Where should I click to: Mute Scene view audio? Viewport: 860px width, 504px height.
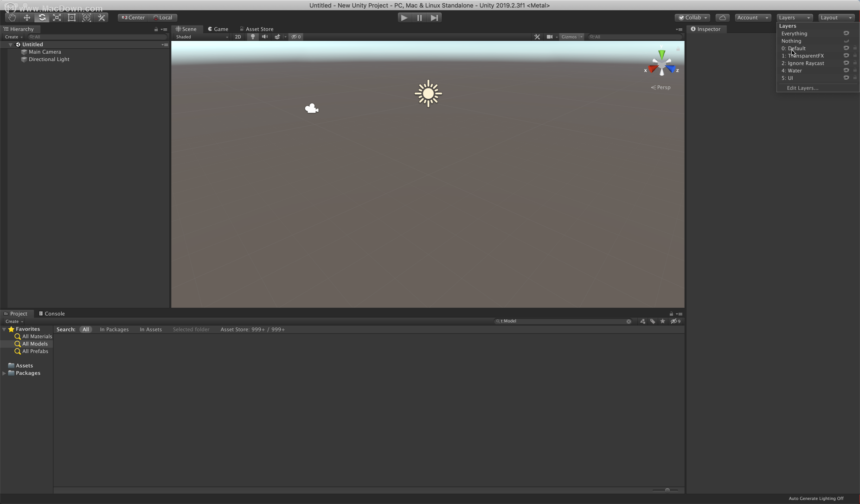pos(264,37)
